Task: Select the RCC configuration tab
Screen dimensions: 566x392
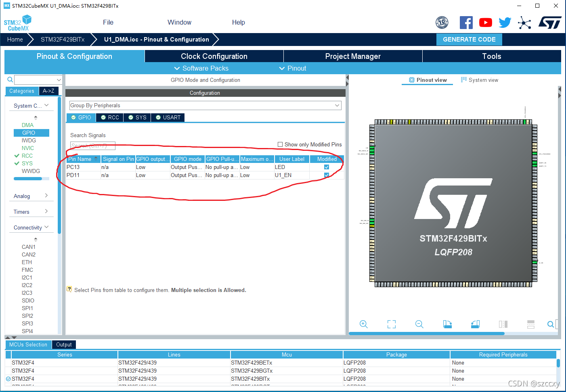Action: 110,117
